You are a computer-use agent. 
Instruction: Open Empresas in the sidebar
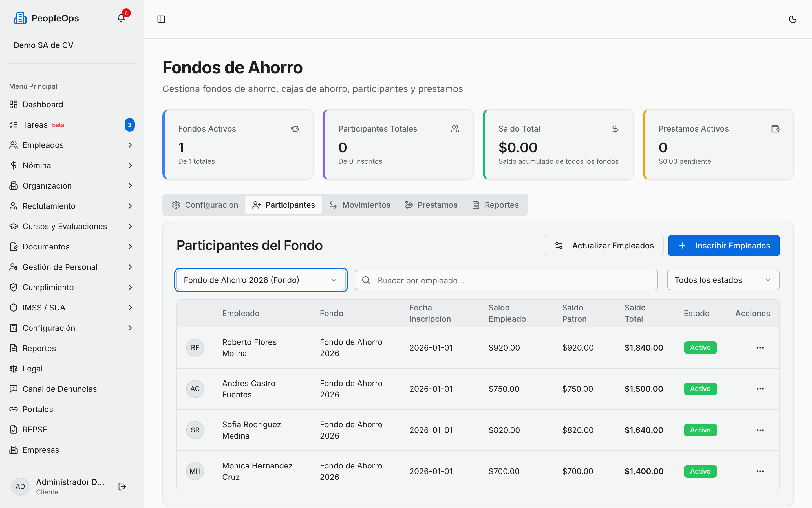click(x=72, y=450)
